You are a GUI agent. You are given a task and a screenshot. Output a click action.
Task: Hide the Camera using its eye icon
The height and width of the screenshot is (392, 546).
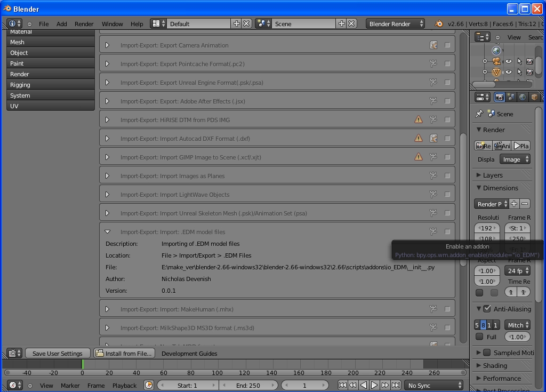[x=509, y=61]
